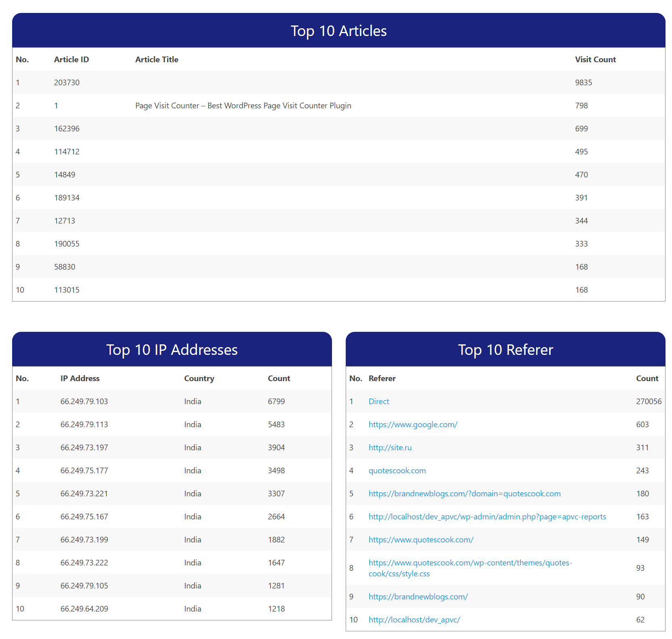Select the Top 10 Articles heading
This screenshot has width=672, height=639.
338,31
